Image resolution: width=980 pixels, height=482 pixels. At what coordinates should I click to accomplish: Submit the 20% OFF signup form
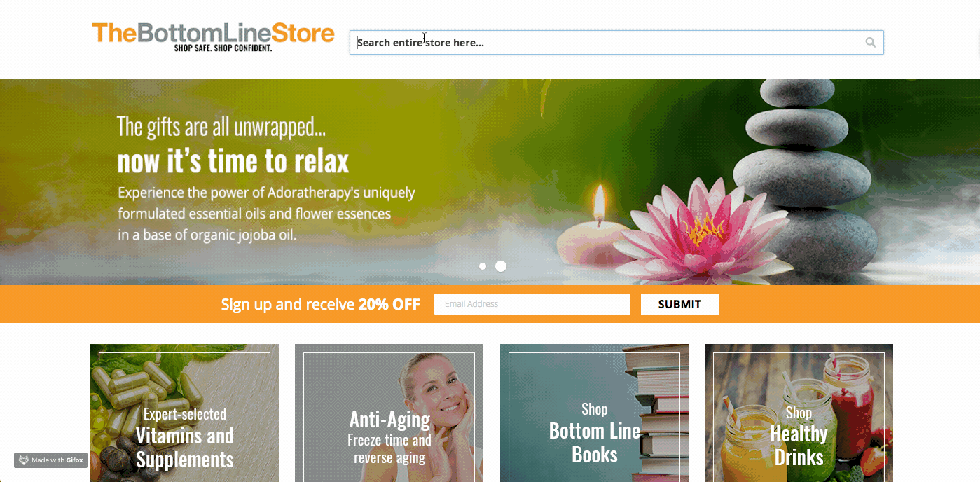tap(679, 304)
